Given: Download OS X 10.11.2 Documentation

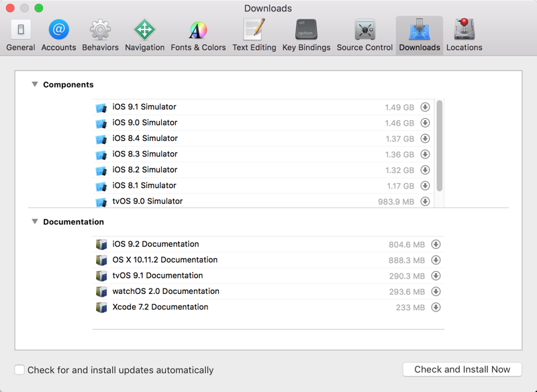Looking at the screenshot, I should [436, 260].
